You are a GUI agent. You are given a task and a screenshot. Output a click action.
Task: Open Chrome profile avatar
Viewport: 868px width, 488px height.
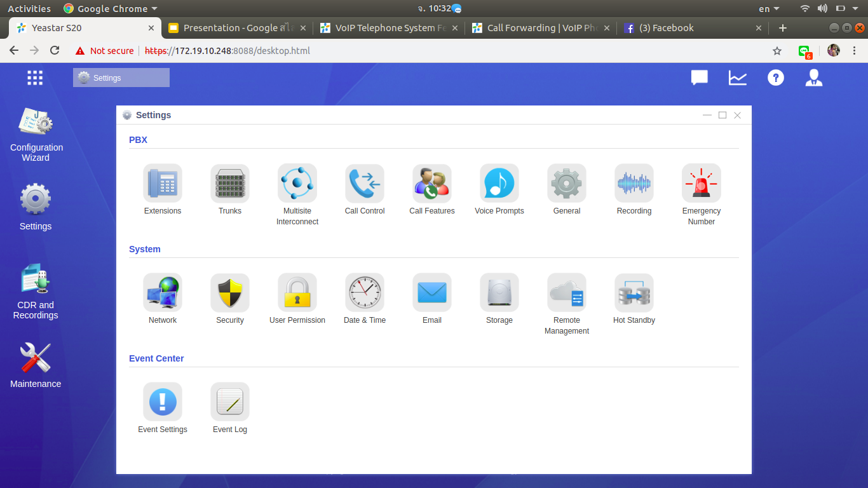[834, 51]
